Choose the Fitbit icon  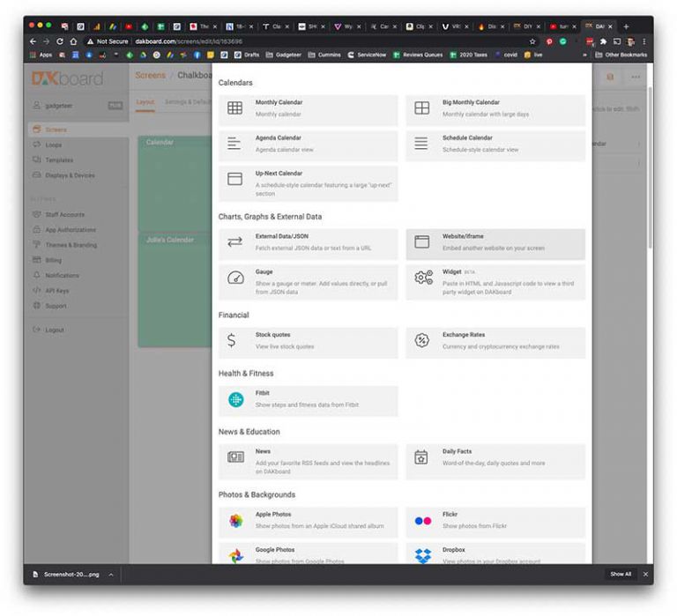235,400
